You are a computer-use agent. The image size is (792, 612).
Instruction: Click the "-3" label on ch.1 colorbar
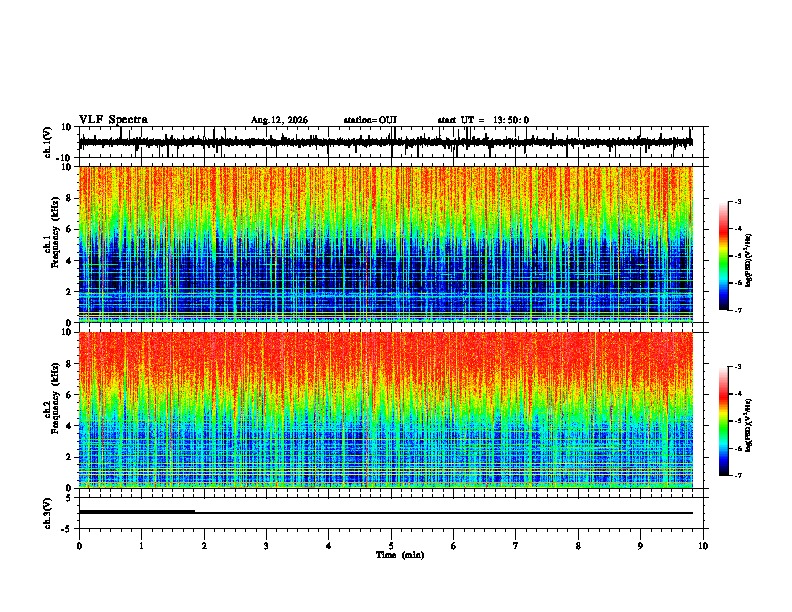[x=737, y=201]
